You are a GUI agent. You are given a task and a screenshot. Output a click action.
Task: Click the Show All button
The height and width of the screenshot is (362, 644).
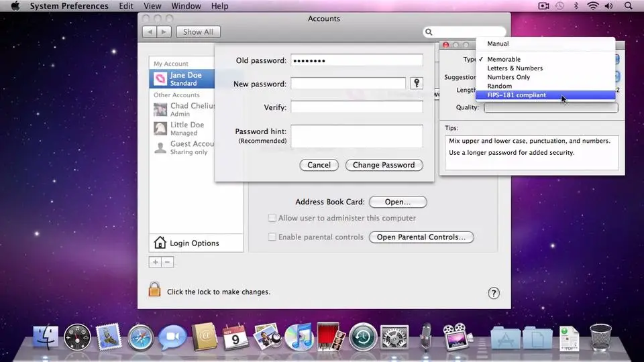point(198,32)
